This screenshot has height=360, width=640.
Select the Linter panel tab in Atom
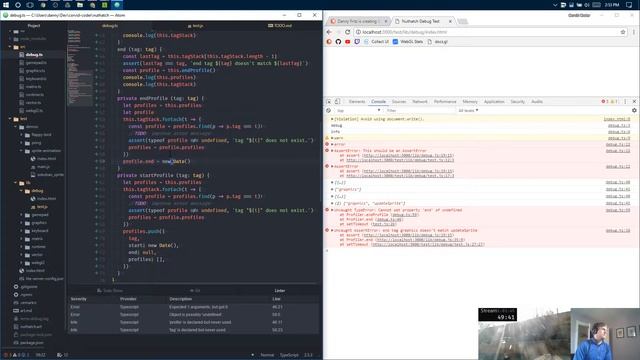(280, 290)
